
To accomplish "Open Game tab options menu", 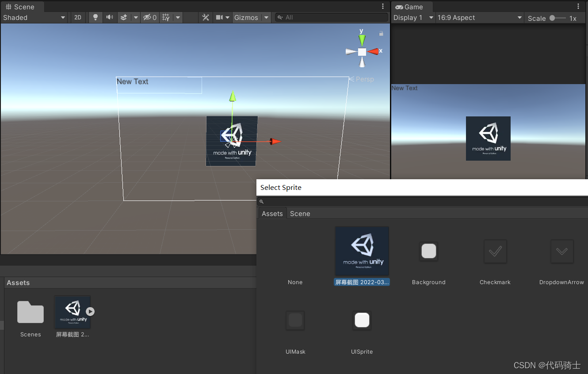I will pos(578,6).
